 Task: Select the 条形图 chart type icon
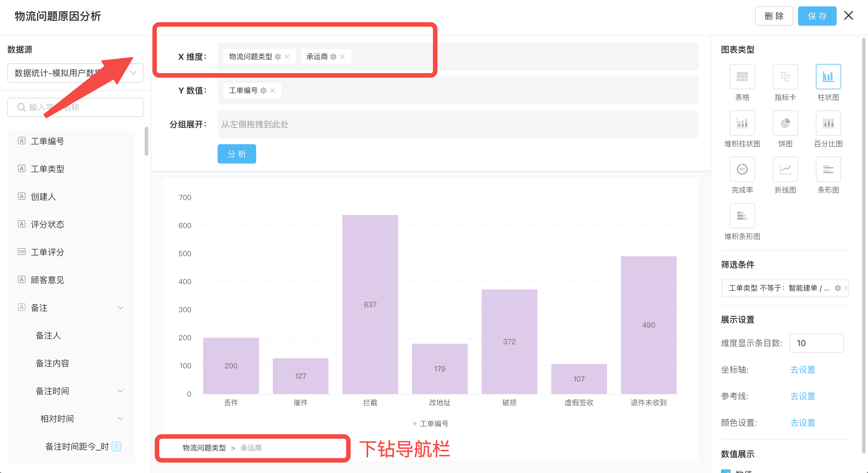point(828,169)
